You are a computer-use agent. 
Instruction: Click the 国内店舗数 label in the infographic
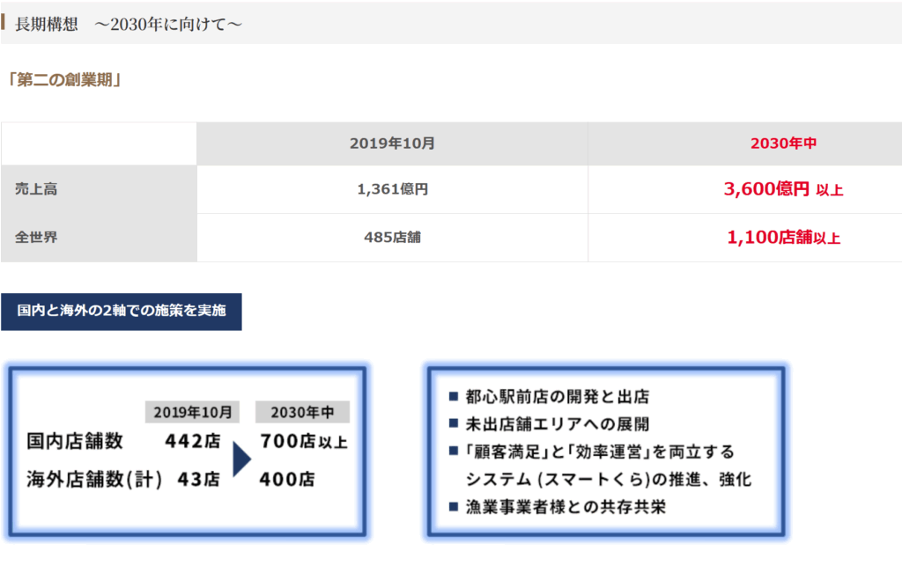pyautogui.click(x=75, y=441)
